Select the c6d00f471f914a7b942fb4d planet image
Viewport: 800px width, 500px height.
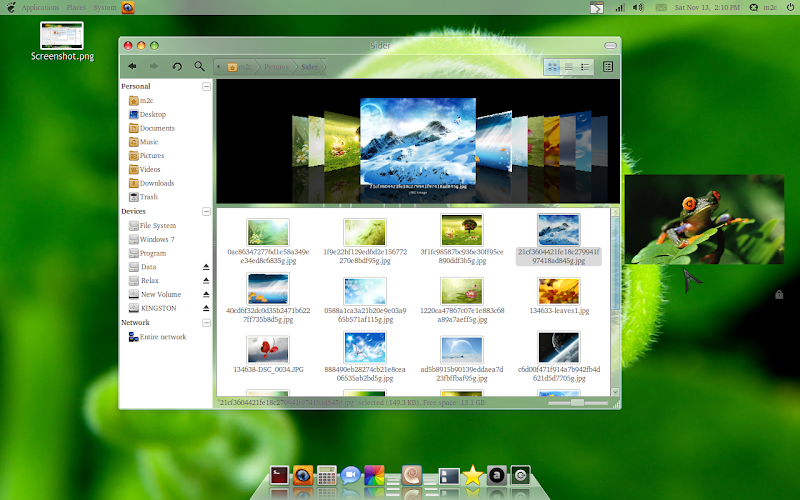coord(559,347)
